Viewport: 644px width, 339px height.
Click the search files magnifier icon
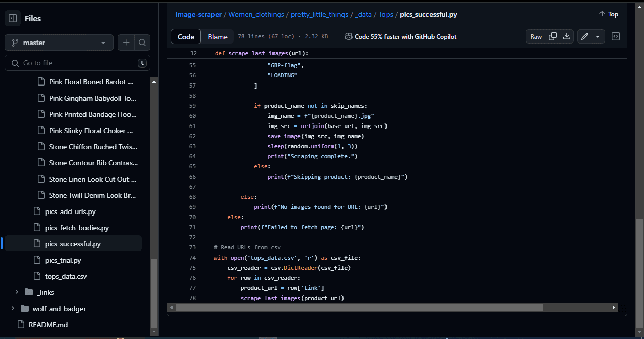coord(142,43)
